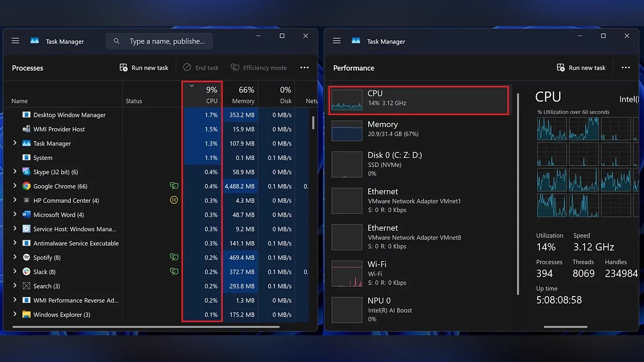The image size is (644, 362).
Task: Click Run new task in Performance window
Action: 581,68
